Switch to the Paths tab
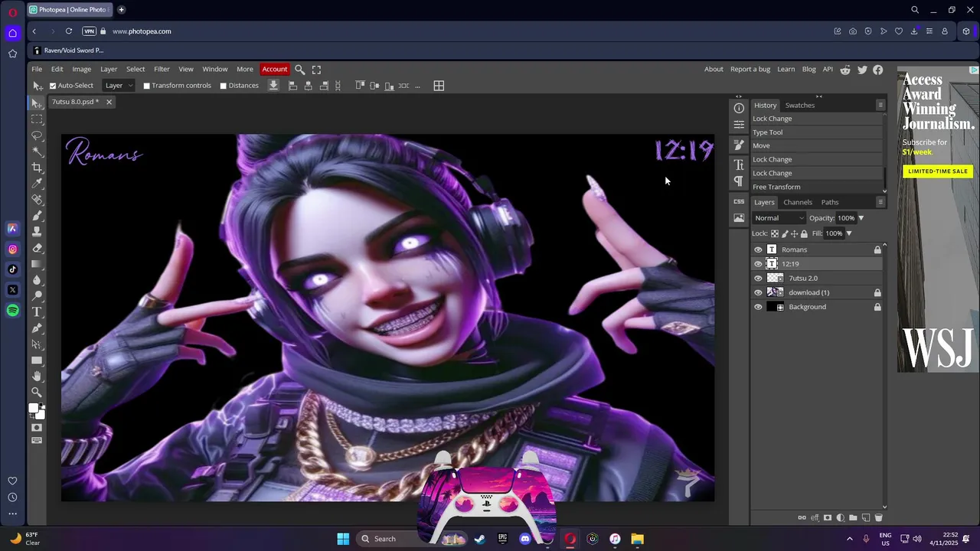 click(x=830, y=202)
